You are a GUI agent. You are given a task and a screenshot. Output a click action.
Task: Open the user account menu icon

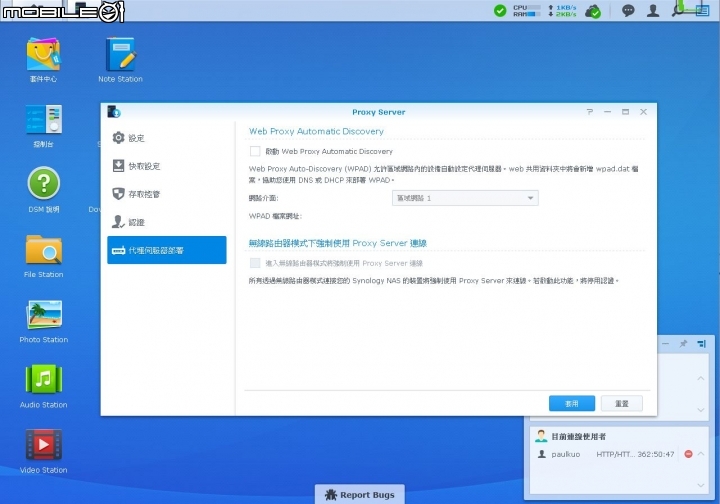pos(653,11)
